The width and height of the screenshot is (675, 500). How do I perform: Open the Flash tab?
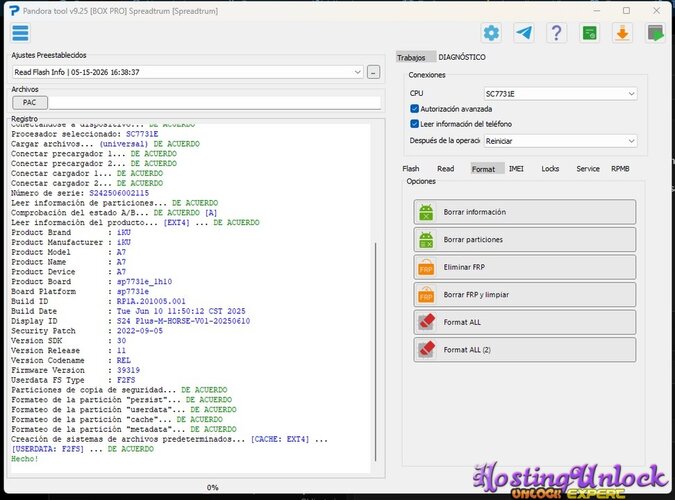click(411, 169)
